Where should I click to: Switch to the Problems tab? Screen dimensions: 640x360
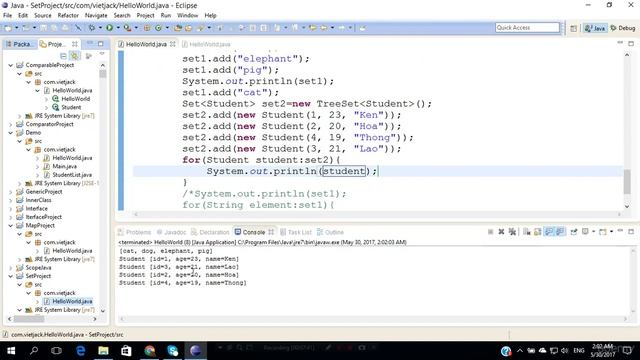[x=135, y=232]
